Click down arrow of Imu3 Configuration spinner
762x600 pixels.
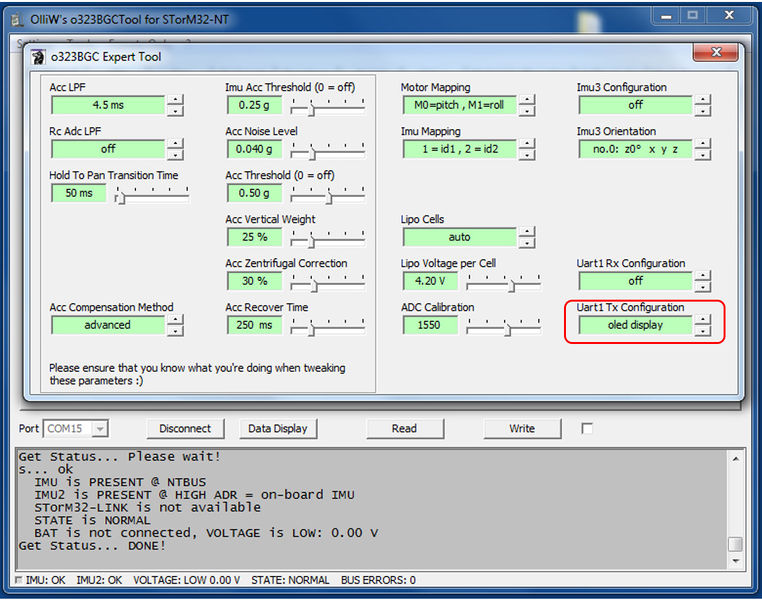703,111
